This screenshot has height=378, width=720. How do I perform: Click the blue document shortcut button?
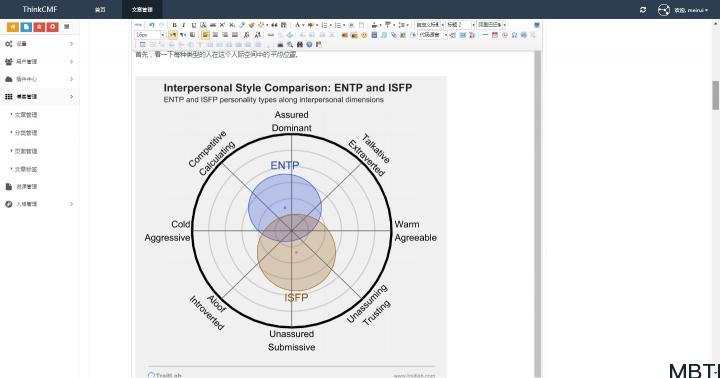point(26,27)
